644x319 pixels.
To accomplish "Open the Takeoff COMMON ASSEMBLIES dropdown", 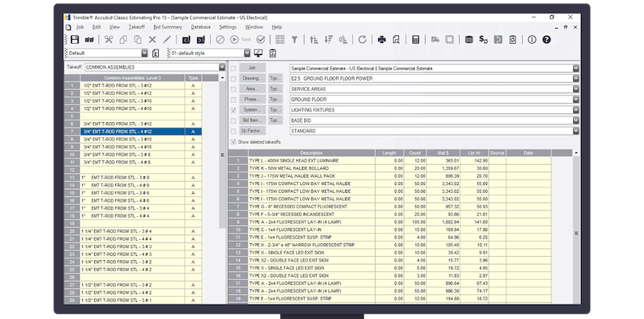I will coord(222,67).
